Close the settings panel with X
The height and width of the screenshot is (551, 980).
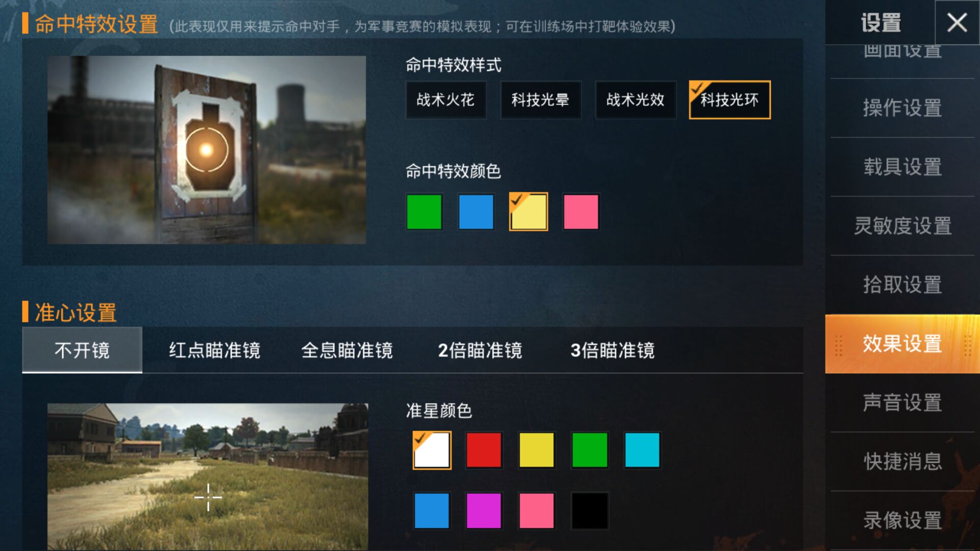coord(957,22)
